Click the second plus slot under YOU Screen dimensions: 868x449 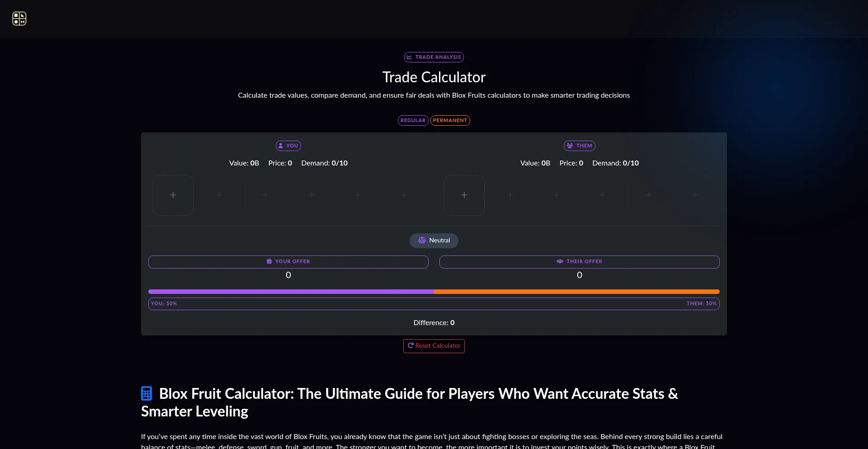(x=219, y=195)
